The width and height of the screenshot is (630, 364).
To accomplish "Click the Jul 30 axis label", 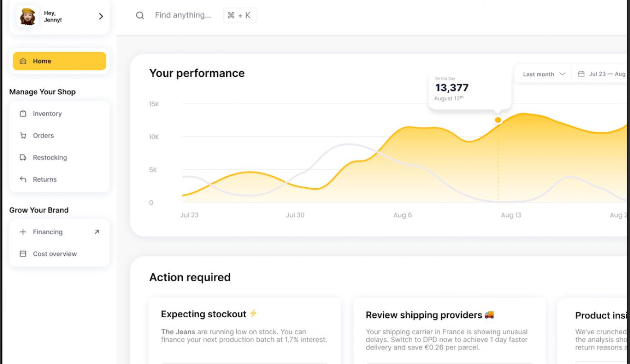I will pos(295,215).
